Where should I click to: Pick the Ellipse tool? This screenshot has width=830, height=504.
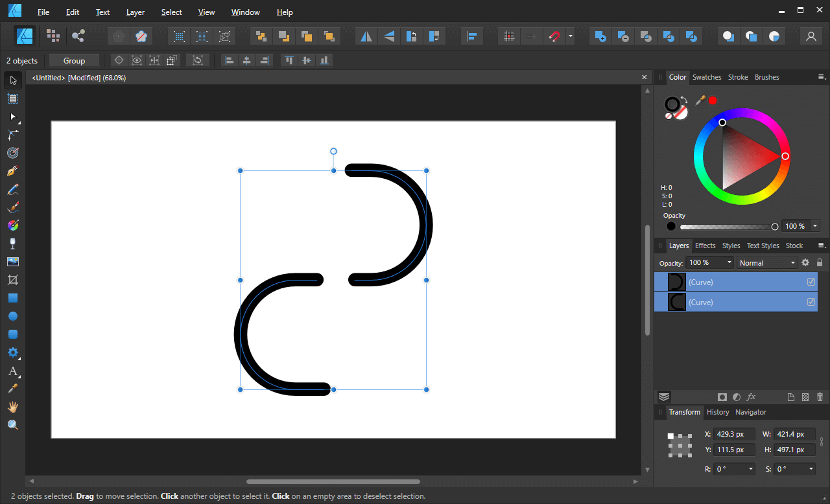tap(12, 315)
